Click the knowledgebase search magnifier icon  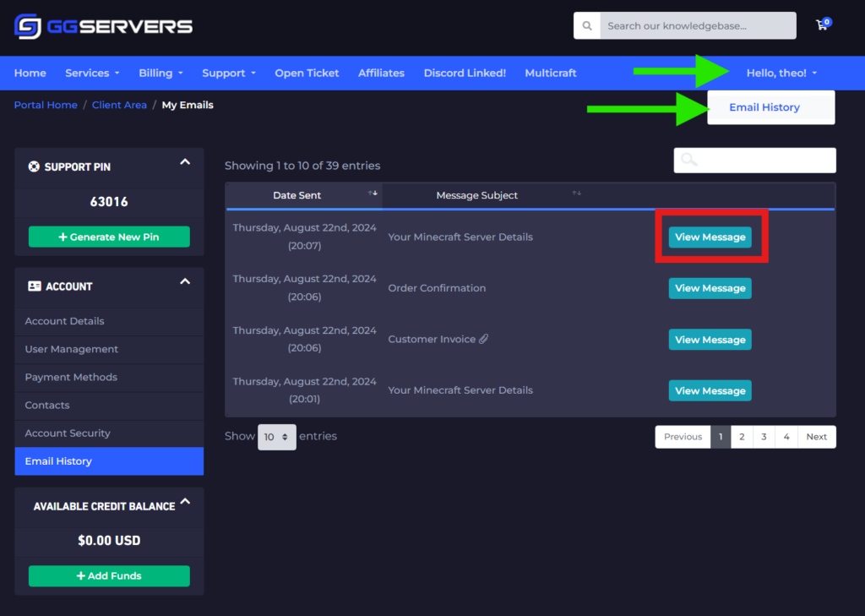pos(586,25)
